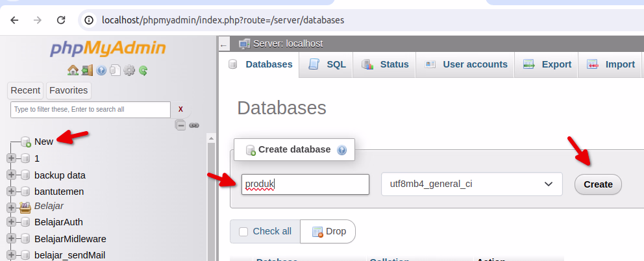Click the browser Back arrow
The height and width of the screenshot is (261, 644).
(x=14, y=19)
